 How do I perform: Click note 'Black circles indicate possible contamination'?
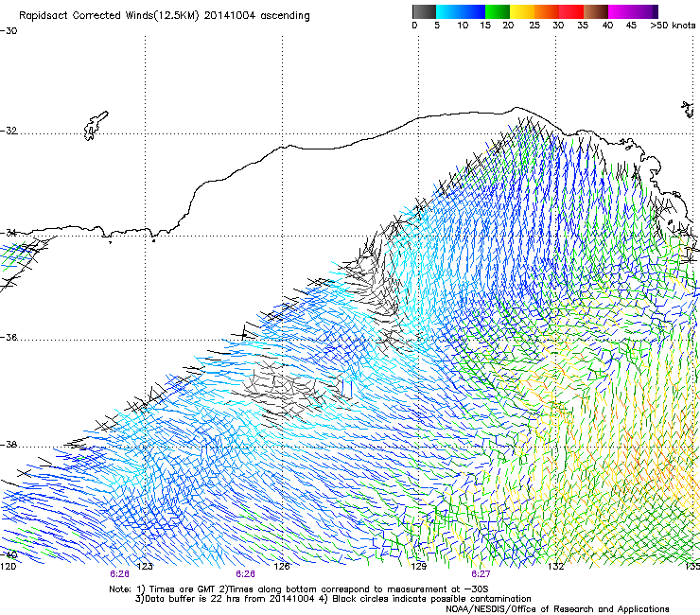[x=431, y=599]
